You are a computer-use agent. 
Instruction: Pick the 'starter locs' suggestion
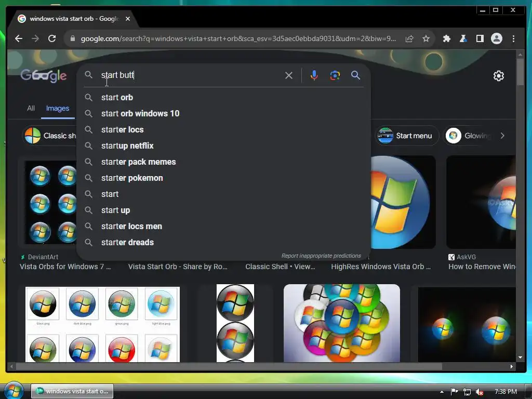pos(224,129)
